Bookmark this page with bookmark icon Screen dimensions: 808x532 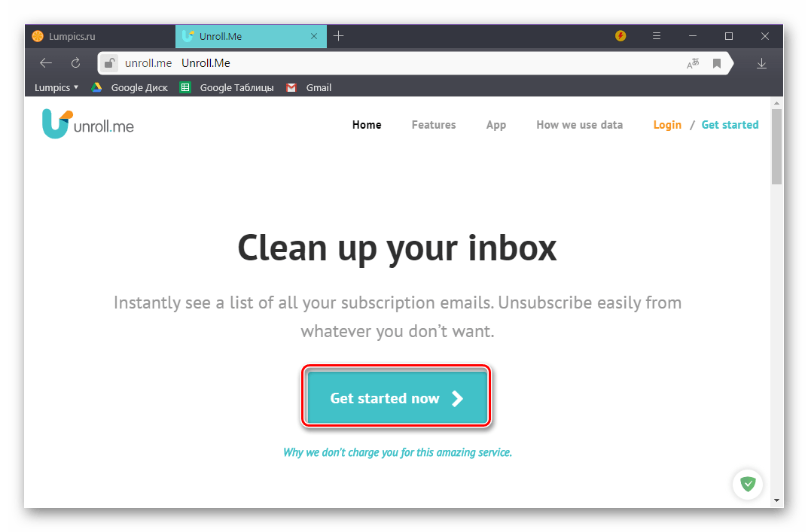(x=717, y=63)
